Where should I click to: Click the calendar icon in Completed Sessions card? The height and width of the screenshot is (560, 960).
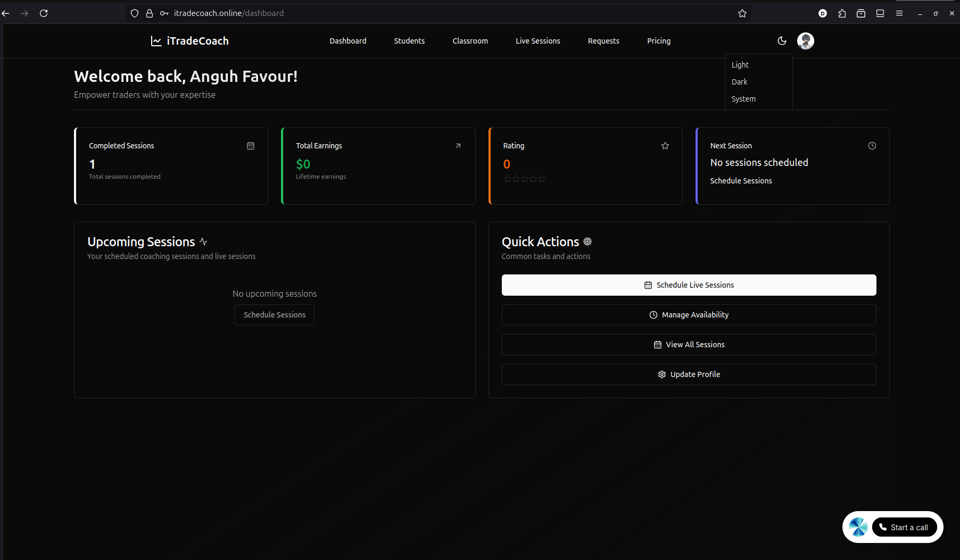pos(251,146)
